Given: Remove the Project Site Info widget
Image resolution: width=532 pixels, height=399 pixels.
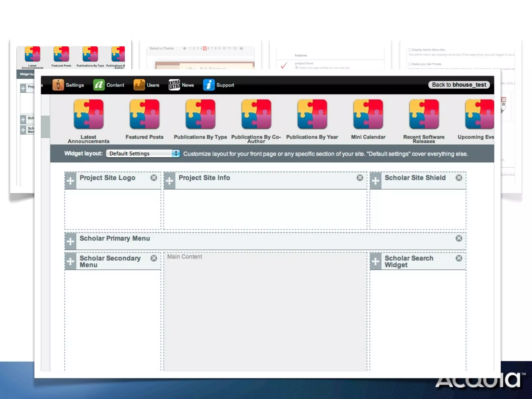Looking at the screenshot, I should [360, 178].
